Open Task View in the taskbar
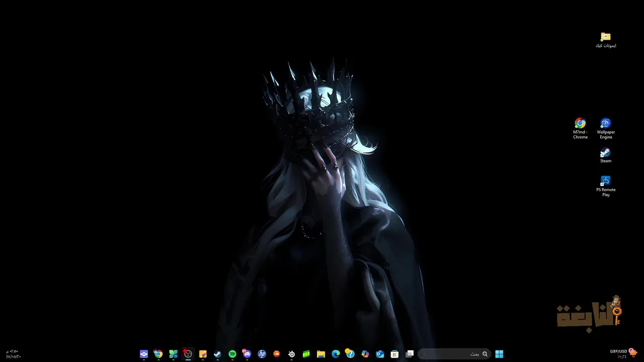This screenshot has height=362, width=644. point(410,354)
